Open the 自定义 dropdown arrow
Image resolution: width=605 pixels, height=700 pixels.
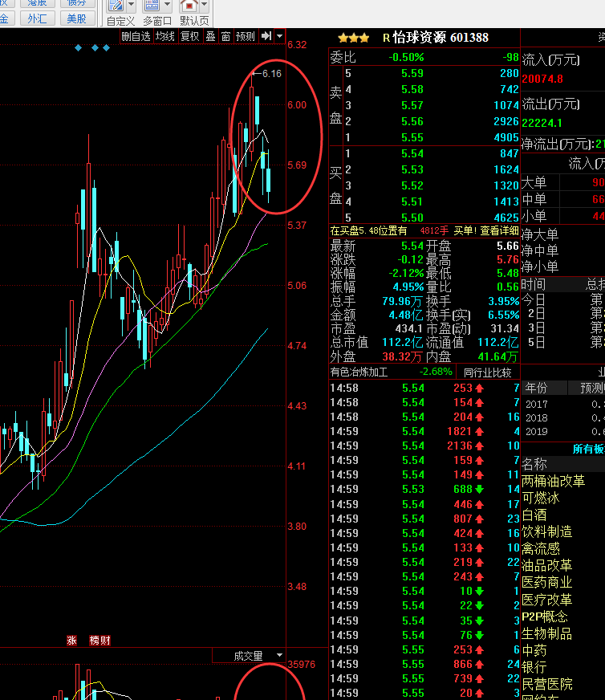[x=131, y=5]
